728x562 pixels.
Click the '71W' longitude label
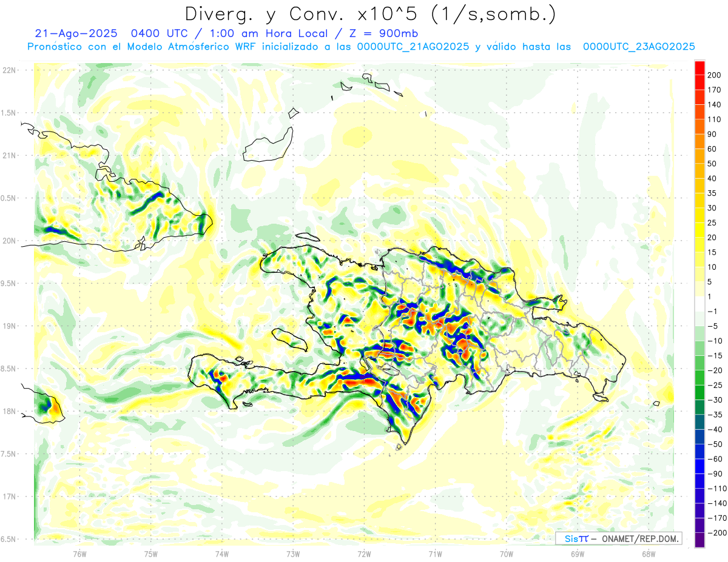click(x=435, y=554)
